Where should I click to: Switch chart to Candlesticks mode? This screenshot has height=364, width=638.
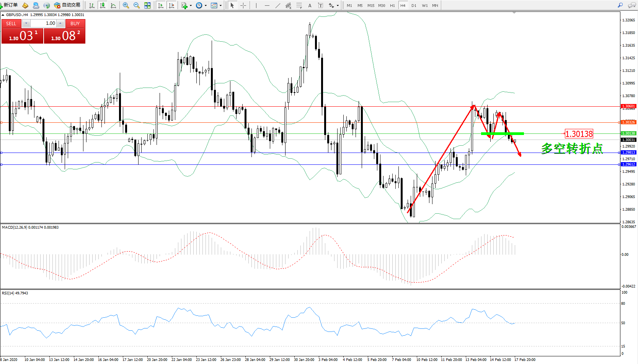(x=102, y=5)
